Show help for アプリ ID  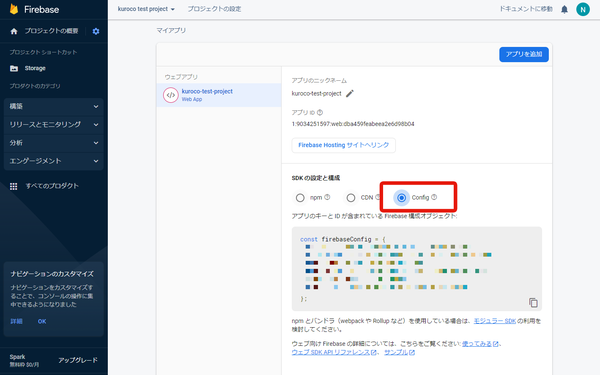coord(320,112)
